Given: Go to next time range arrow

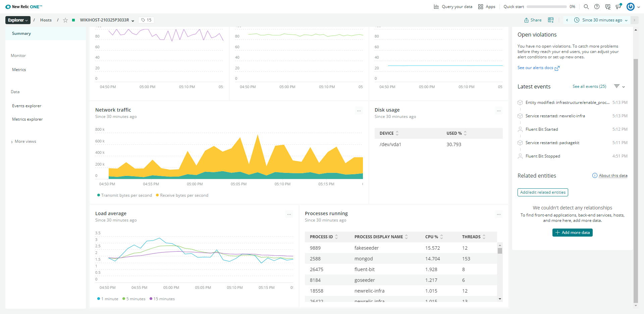Looking at the screenshot, I should coord(634,20).
